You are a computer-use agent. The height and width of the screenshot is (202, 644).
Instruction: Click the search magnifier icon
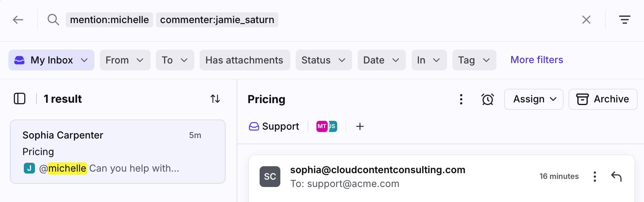point(53,20)
